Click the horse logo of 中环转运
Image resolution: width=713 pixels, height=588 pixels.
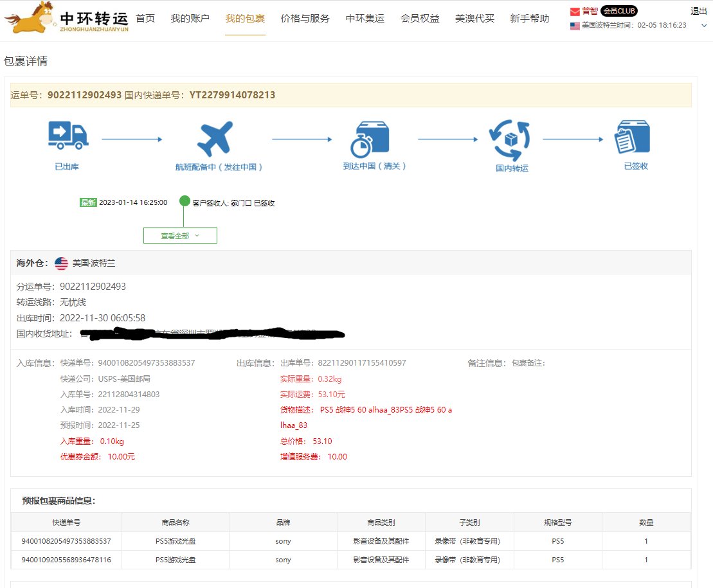pos(30,18)
